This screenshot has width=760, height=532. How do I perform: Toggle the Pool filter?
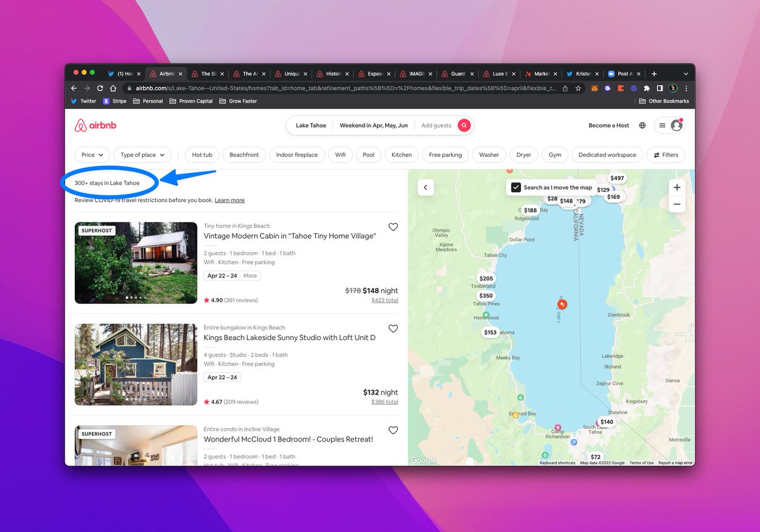point(369,155)
